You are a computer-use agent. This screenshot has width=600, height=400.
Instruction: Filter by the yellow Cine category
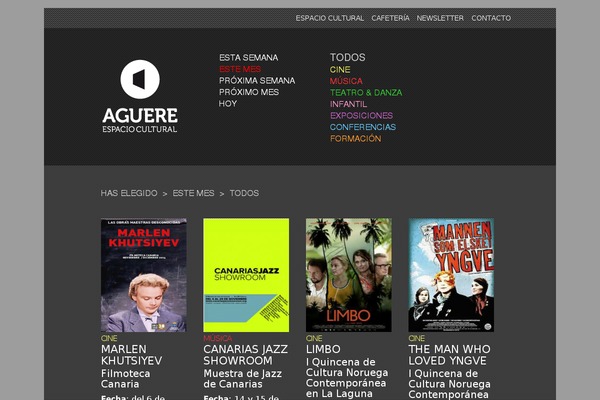(340, 69)
